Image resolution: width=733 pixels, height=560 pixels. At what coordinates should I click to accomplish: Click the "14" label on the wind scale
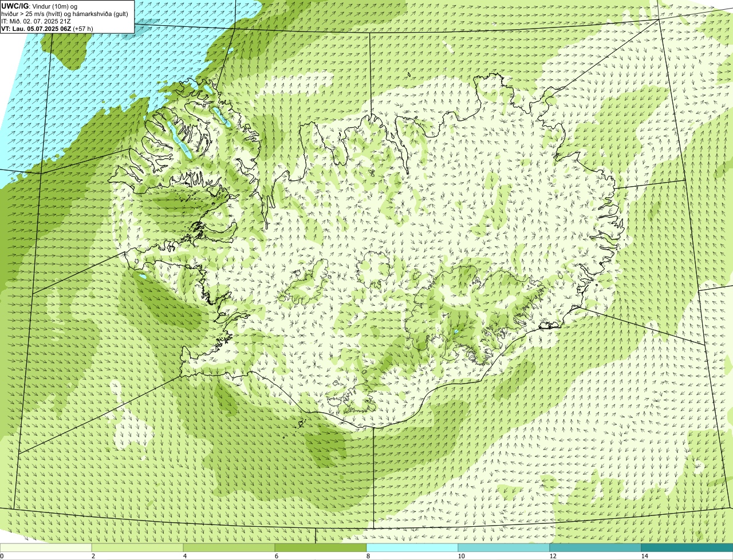(644, 556)
